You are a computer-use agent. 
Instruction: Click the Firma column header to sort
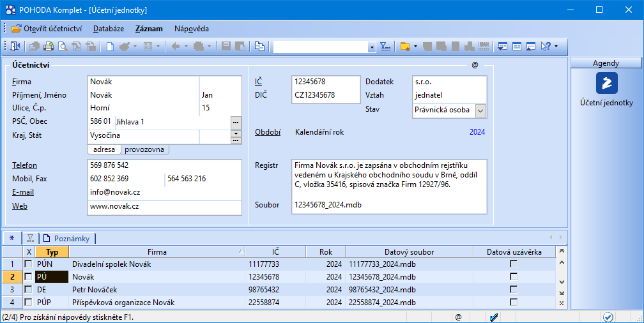[x=157, y=252]
